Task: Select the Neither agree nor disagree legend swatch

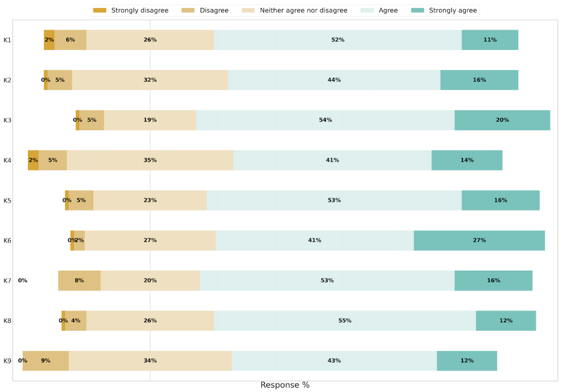Action: coord(248,10)
